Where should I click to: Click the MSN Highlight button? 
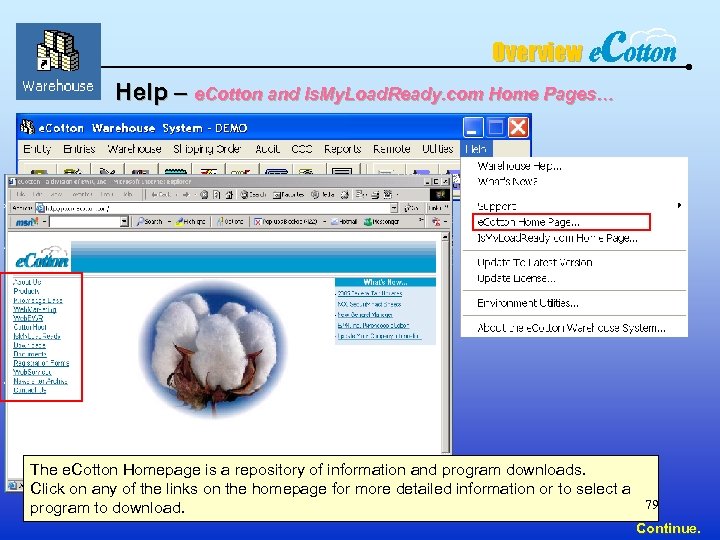(x=191, y=222)
